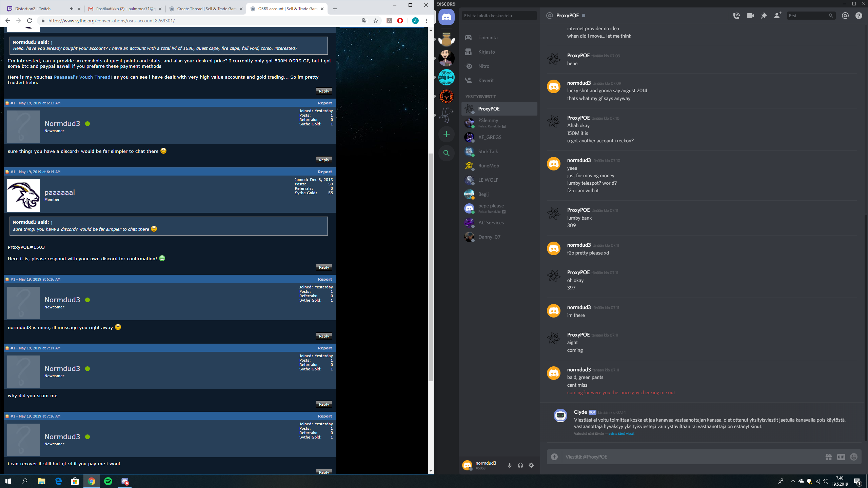Open Discord user settings gear

click(x=531, y=465)
